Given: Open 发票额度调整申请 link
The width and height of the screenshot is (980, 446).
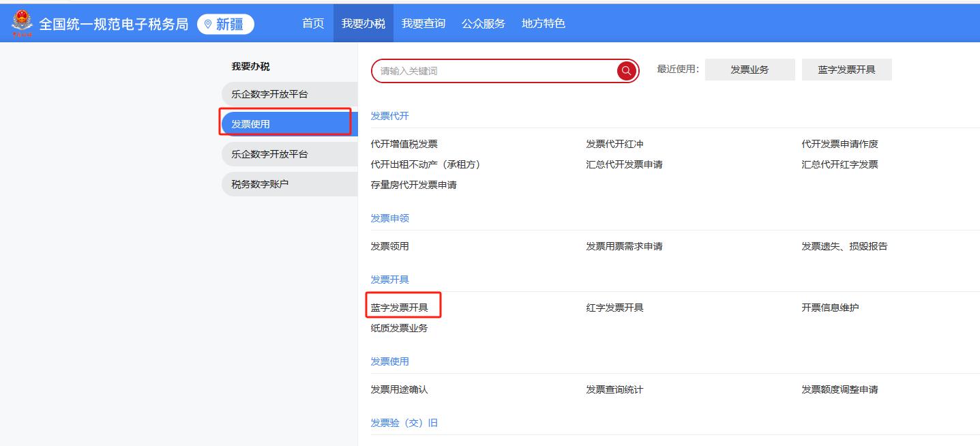Looking at the screenshot, I should pos(840,389).
